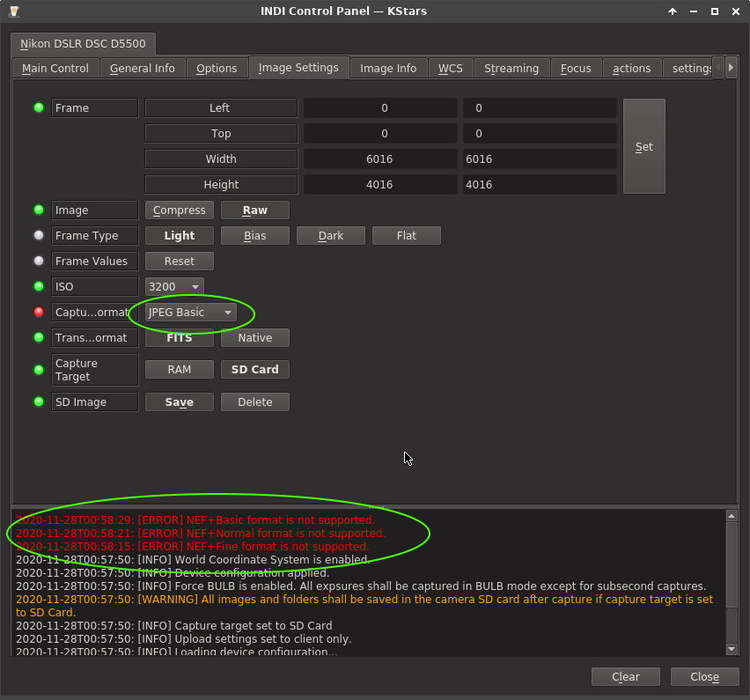Image resolution: width=750 pixels, height=700 pixels.
Task: Open the Focus tab
Action: coord(576,69)
